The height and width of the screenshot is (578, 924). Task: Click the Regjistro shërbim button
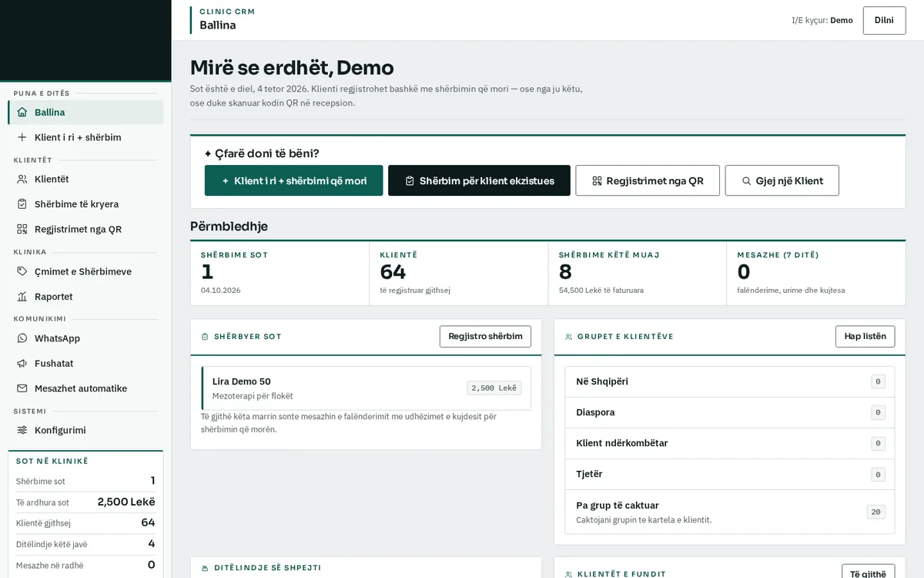click(485, 336)
